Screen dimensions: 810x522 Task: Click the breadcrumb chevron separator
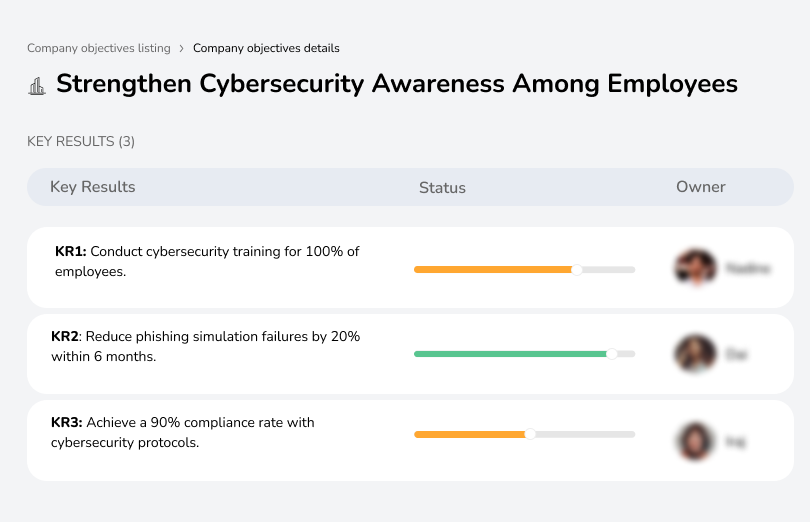181,49
